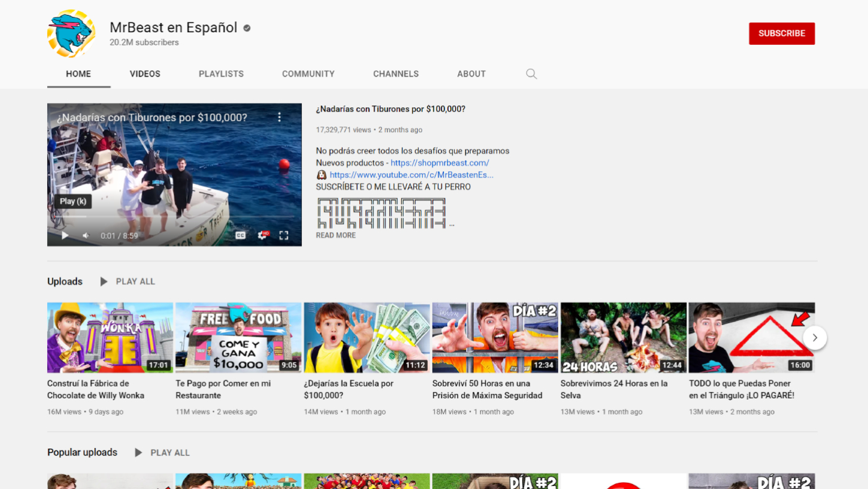Click the Play All icon beside Popular uploads
868x489 pixels.
pyautogui.click(x=139, y=453)
